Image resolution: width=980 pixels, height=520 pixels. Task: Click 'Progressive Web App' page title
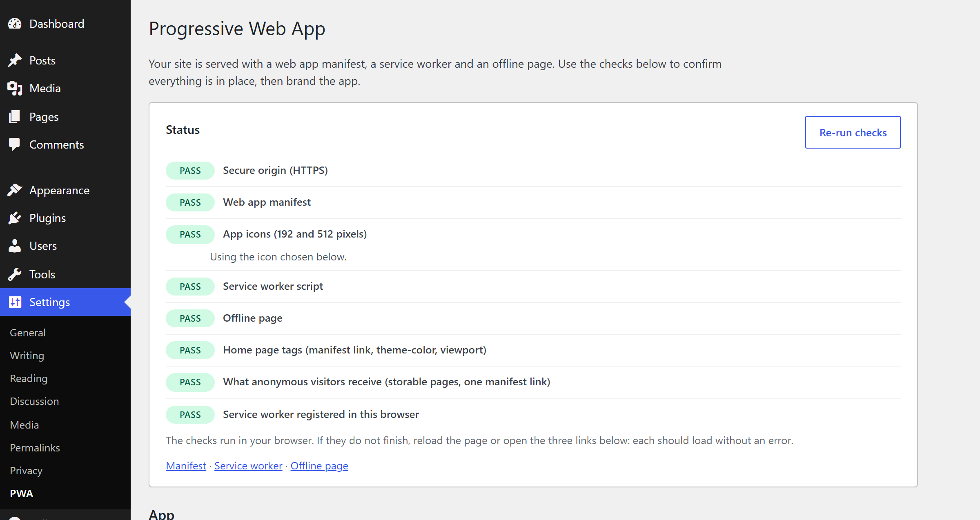tap(237, 29)
